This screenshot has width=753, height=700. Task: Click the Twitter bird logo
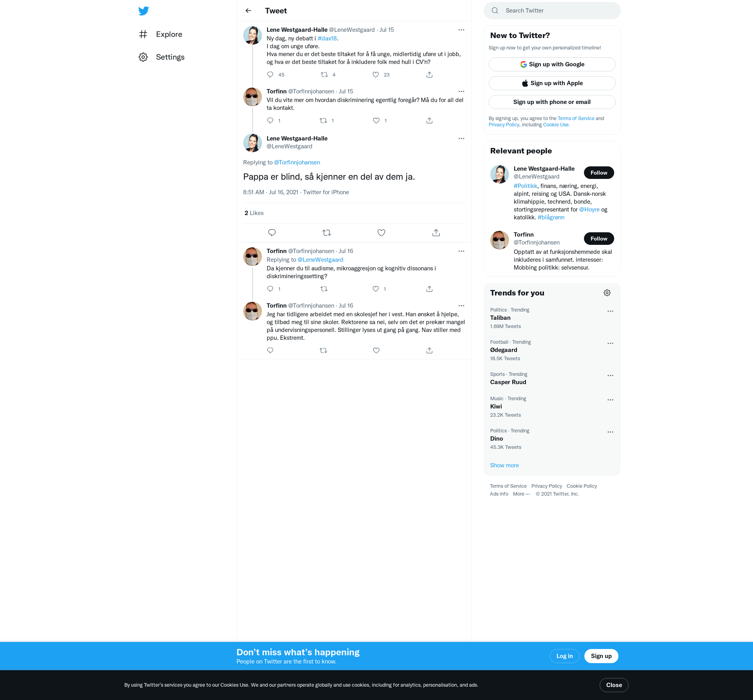[x=144, y=11]
